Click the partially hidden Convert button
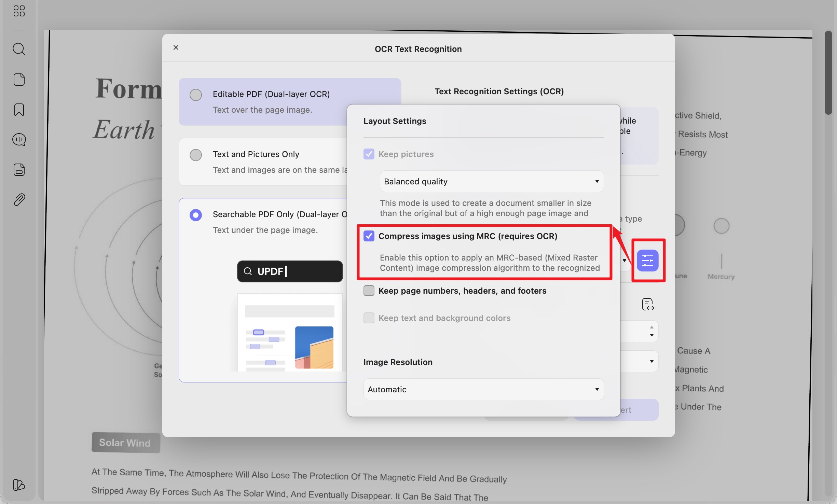The image size is (837, 504). 639,410
